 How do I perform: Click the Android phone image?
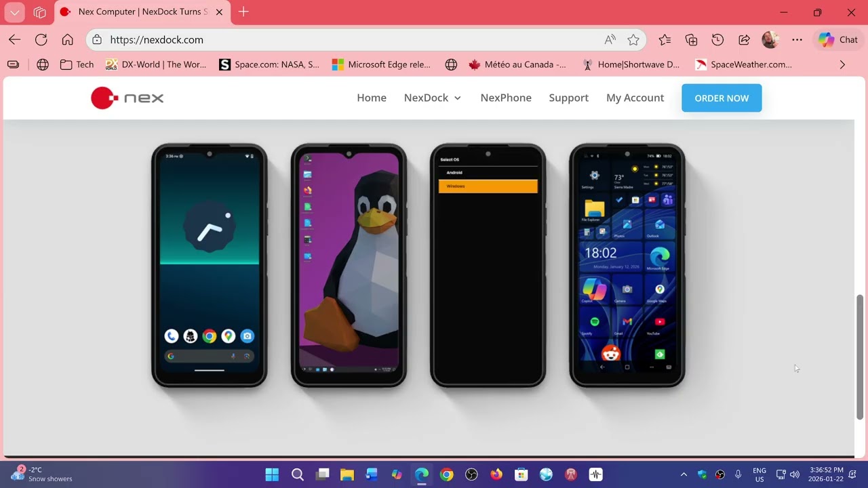pos(210,266)
